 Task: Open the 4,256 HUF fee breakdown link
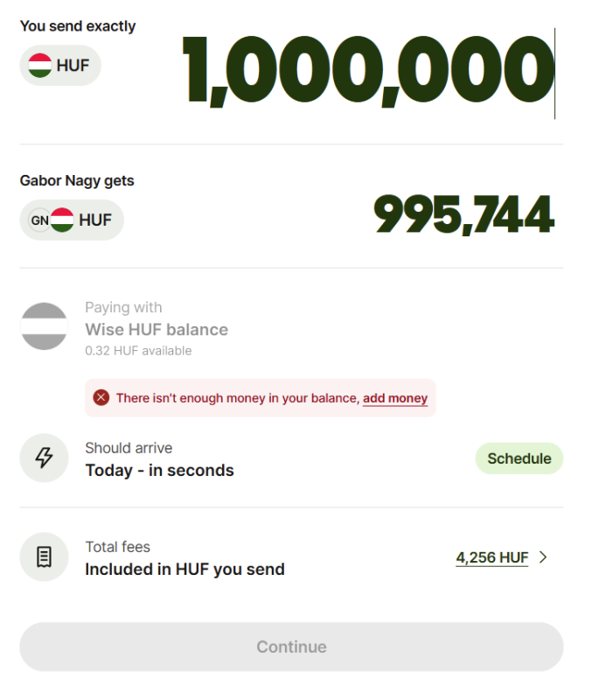pos(491,557)
